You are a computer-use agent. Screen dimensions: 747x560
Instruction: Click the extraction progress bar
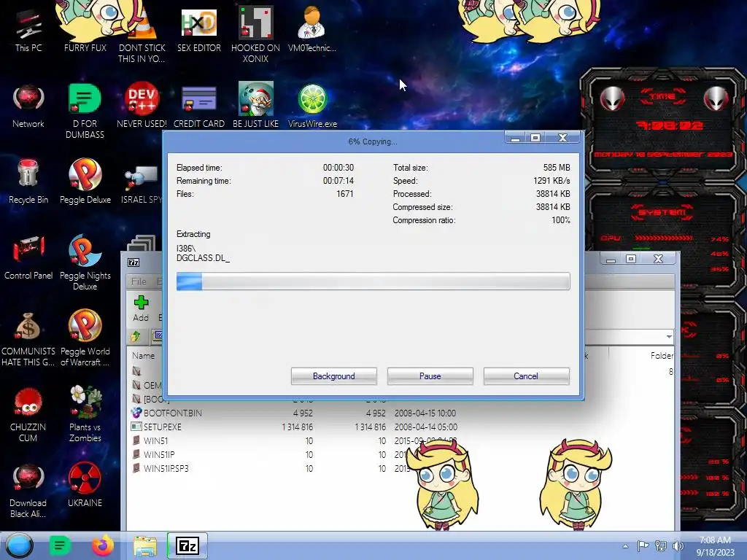tap(373, 281)
